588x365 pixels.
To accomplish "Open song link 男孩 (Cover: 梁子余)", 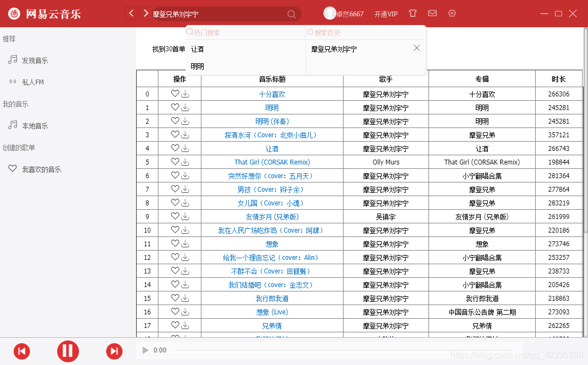I will 272,190.
